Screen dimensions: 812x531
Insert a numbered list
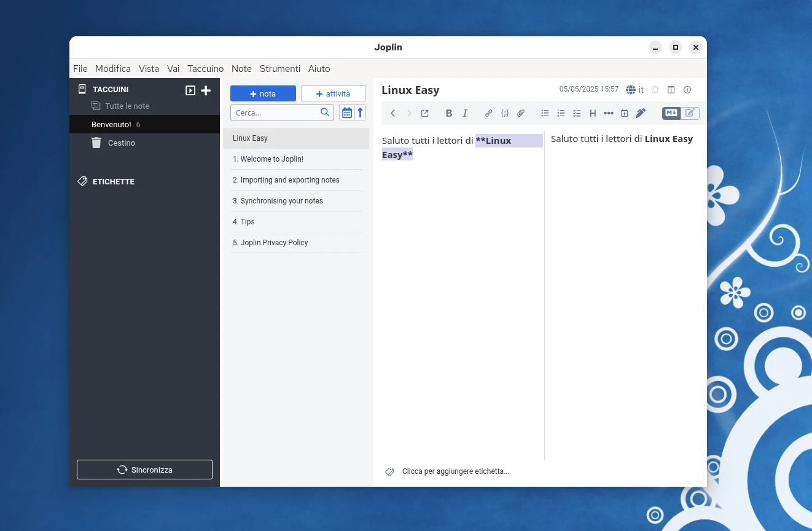561,113
